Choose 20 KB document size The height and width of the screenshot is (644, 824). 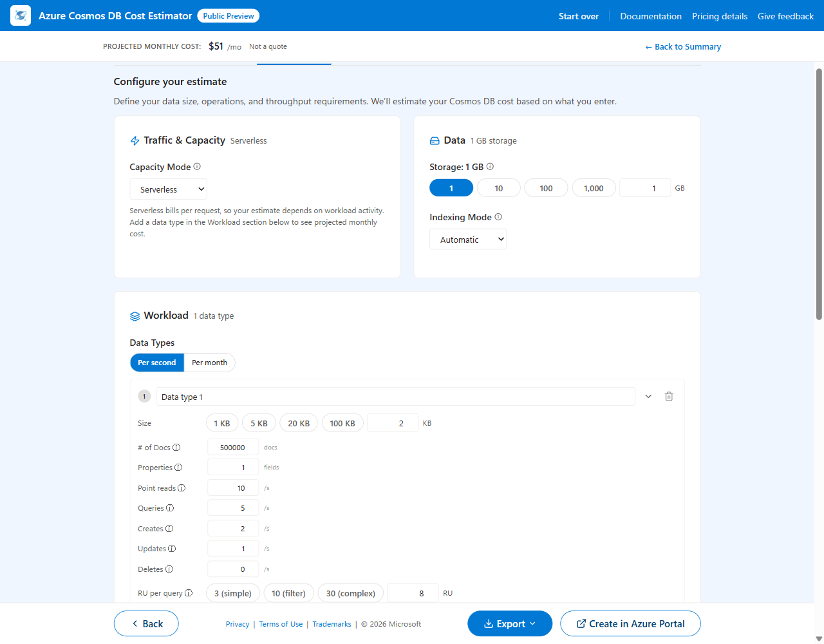point(299,423)
